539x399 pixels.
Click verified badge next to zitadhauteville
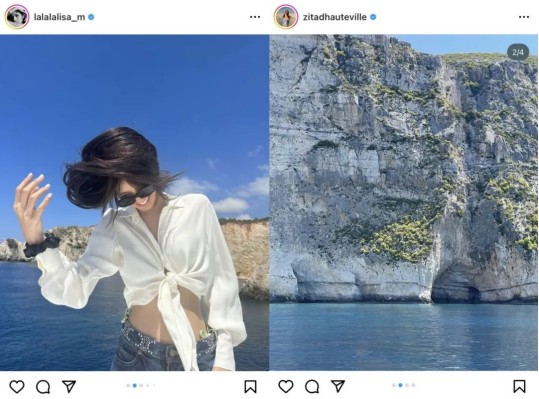click(373, 17)
